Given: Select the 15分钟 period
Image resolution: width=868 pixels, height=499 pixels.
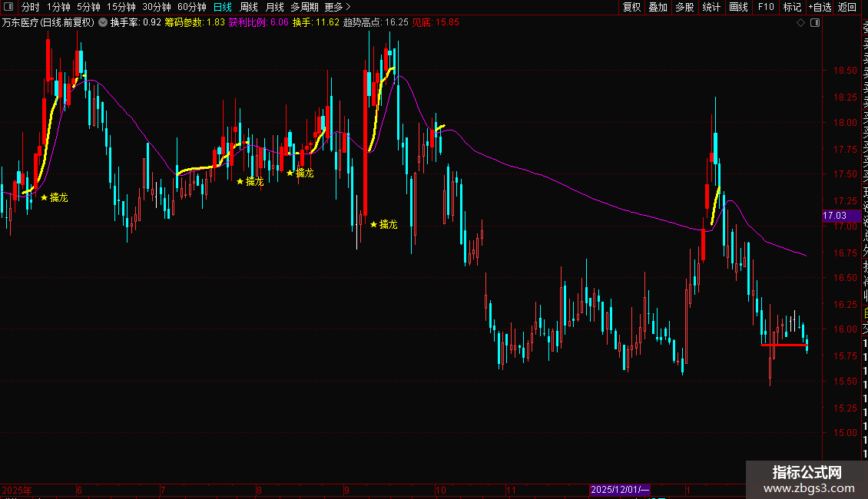Looking at the screenshot, I should 121,7.
